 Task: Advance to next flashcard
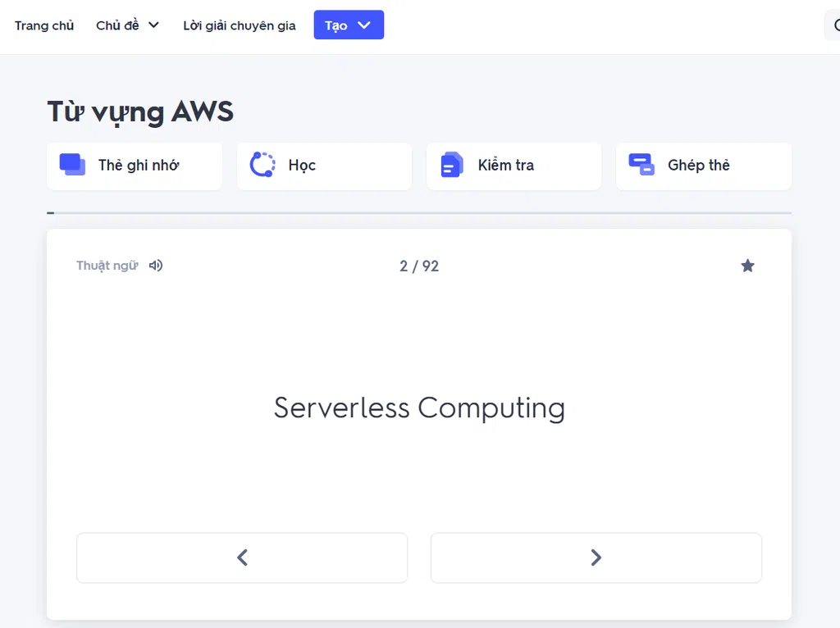point(596,557)
